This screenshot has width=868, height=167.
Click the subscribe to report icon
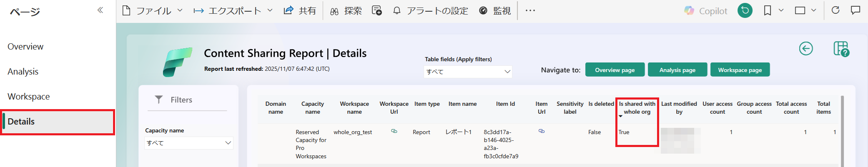tap(376, 10)
